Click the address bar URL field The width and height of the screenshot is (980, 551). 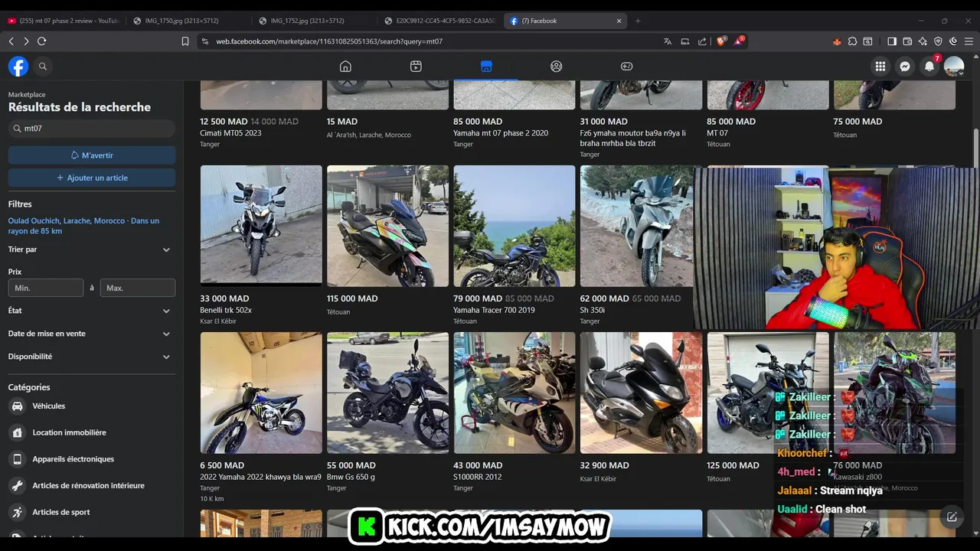pyautogui.click(x=429, y=41)
